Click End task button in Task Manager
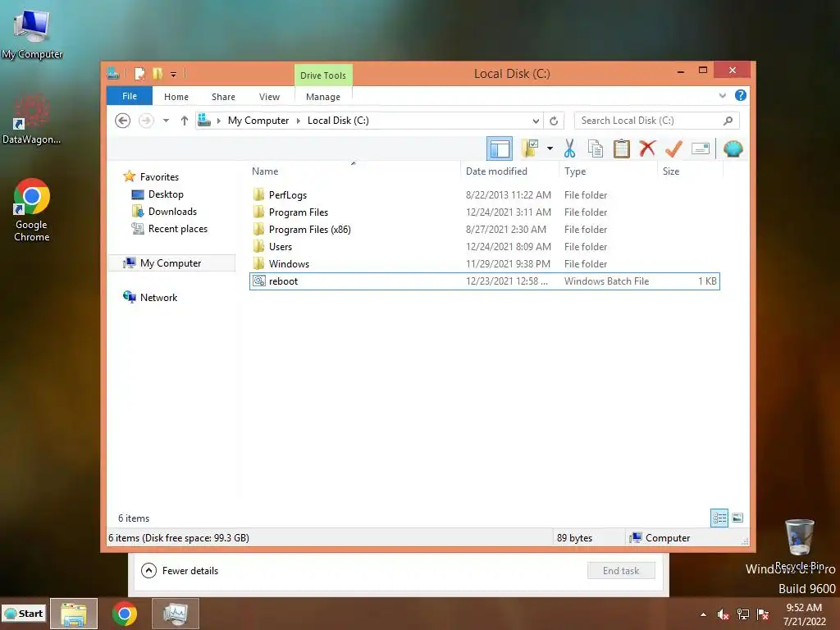The width and height of the screenshot is (840, 630). pos(621,571)
